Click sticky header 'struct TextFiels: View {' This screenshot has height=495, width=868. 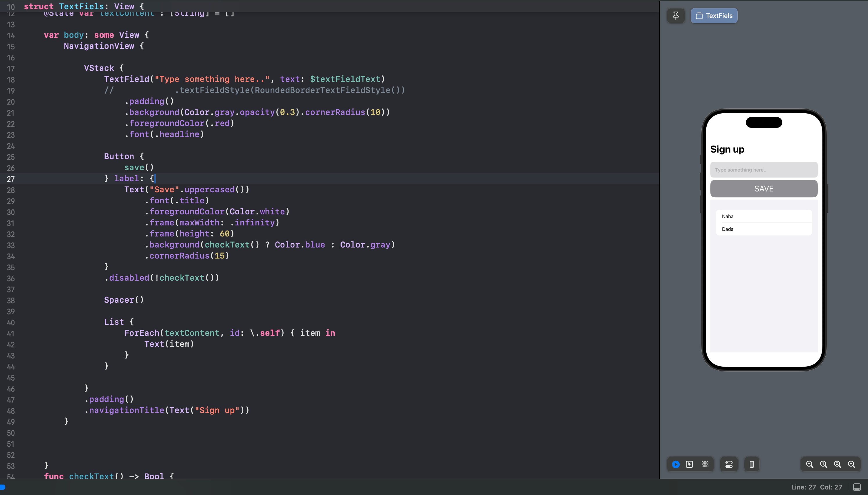click(x=84, y=6)
